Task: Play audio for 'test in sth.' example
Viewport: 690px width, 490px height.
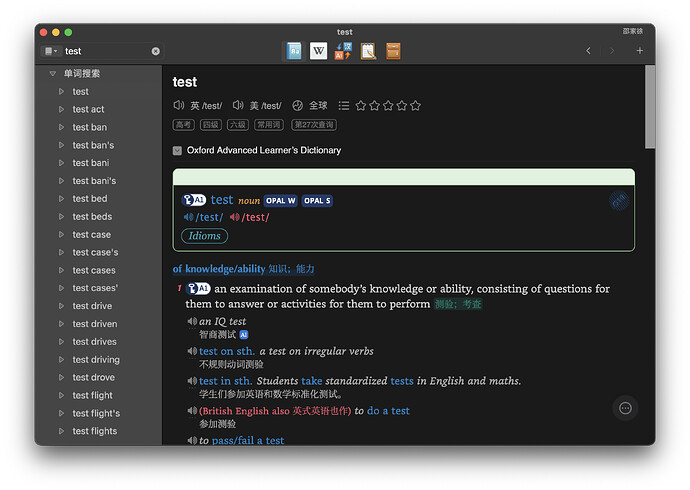Action: pyautogui.click(x=192, y=381)
